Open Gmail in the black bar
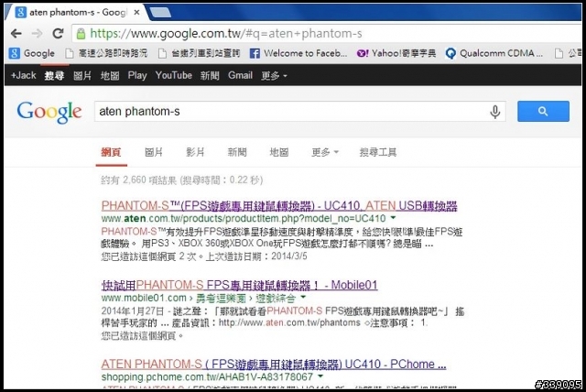This screenshot has height=392, width=586. pos(240,75)
